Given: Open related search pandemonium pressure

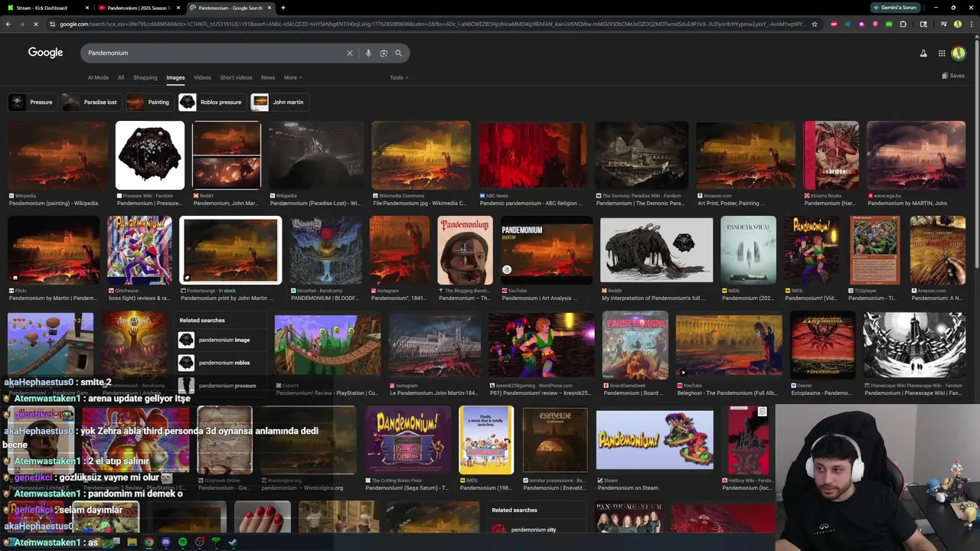Looking at the screenshot, I should [222, 385].
